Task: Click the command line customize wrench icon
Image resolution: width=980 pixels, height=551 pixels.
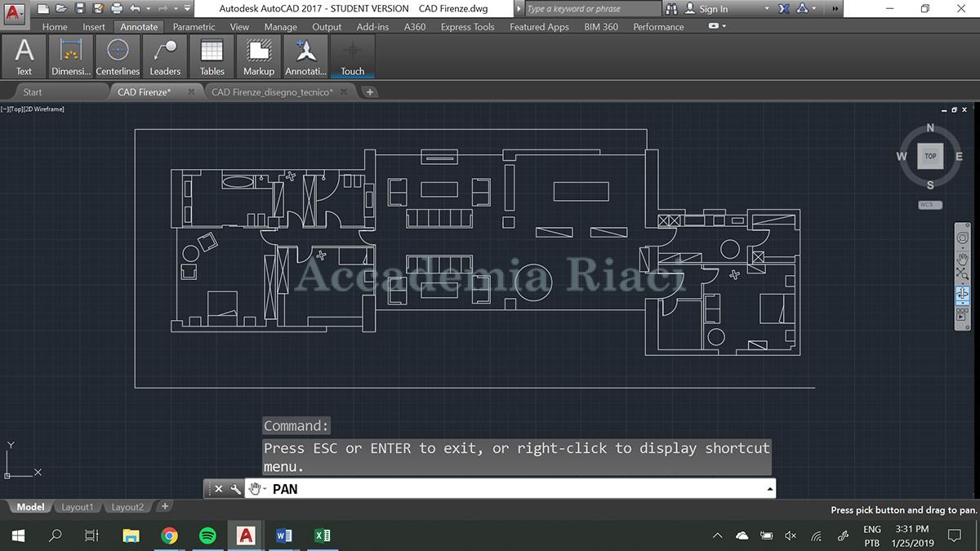Action: point(236,489)
